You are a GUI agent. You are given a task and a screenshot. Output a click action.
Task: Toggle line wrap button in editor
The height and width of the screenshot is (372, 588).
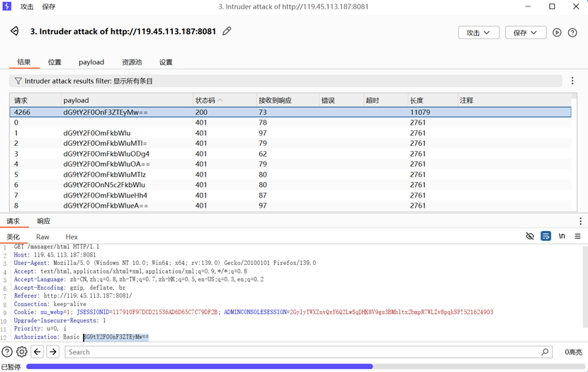(545, 236)
